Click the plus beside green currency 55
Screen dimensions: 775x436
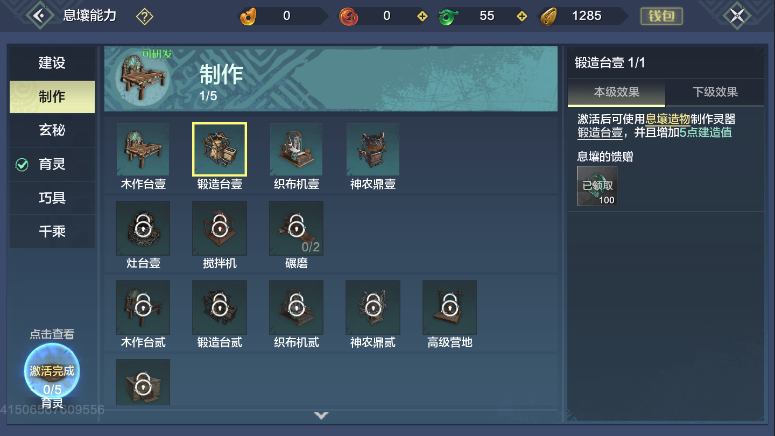coord(522,16)
